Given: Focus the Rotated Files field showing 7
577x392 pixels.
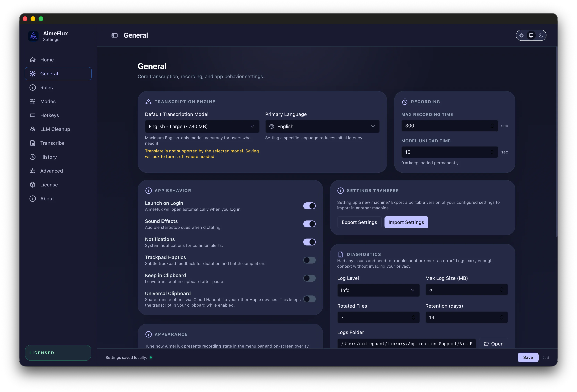Looking at the screenshot, I should point(378,318).
